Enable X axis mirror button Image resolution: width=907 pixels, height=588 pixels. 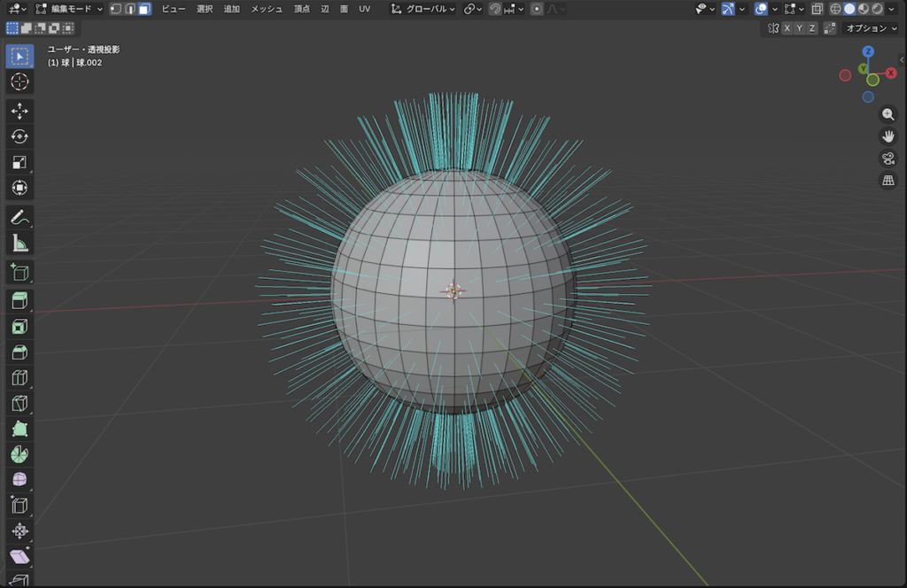(x=787, y=28)
